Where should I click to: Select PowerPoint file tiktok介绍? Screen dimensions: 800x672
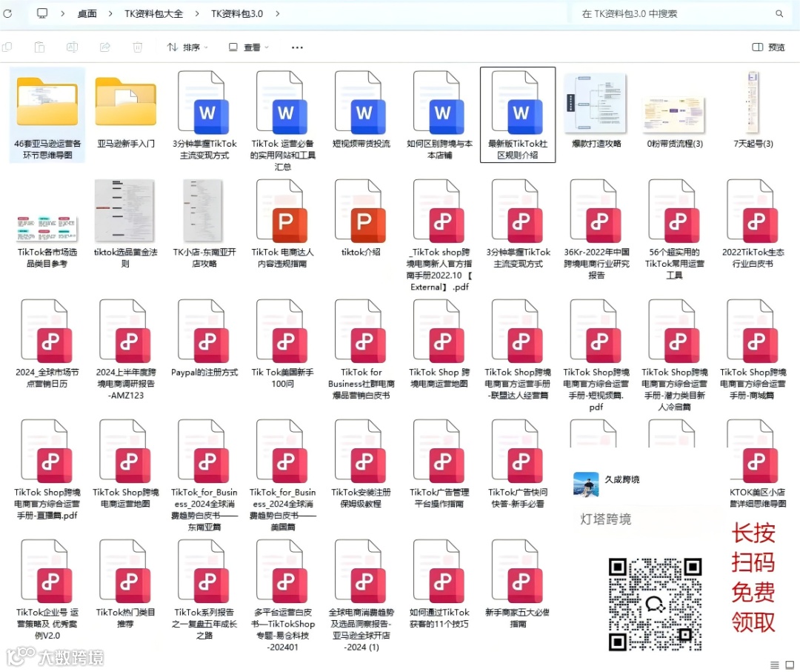pos(361,218)
